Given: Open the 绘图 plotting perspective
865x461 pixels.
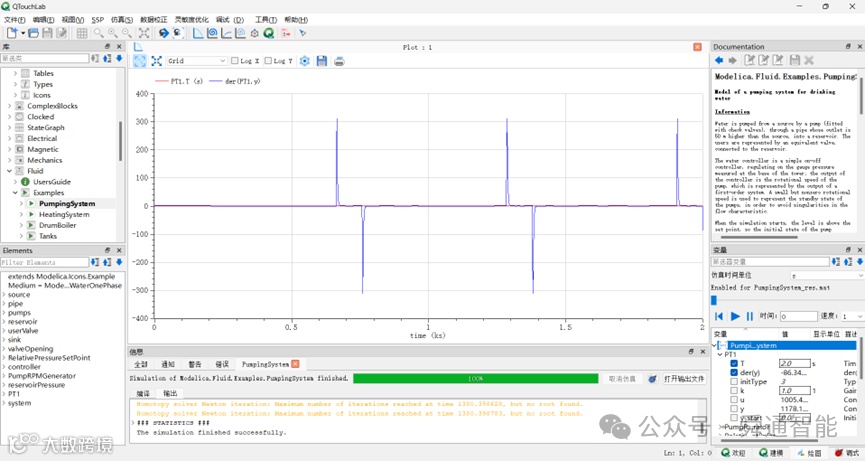Looking at the screenshot, I should pyautogui.click(x=809, y=453).
